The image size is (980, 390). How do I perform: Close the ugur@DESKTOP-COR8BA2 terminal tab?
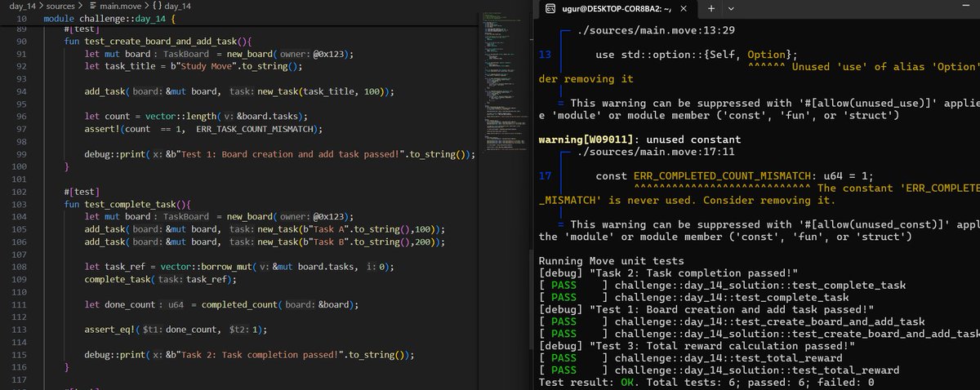(x=683, y=8)
